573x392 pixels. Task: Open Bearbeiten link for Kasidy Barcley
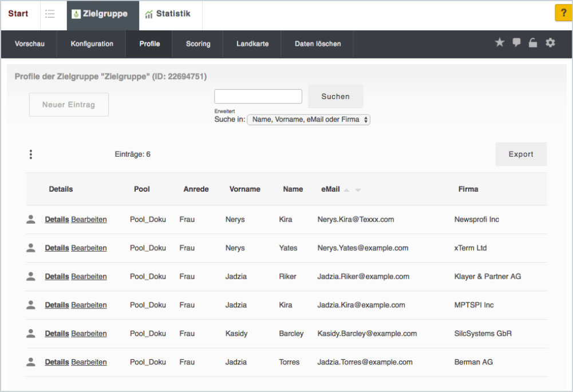coord(89,334)
